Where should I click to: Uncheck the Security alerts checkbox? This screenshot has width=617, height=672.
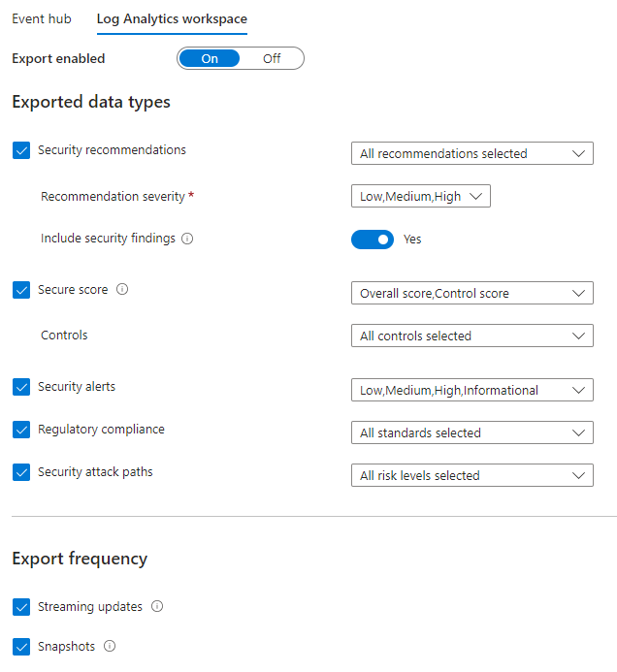coord(21,387)
